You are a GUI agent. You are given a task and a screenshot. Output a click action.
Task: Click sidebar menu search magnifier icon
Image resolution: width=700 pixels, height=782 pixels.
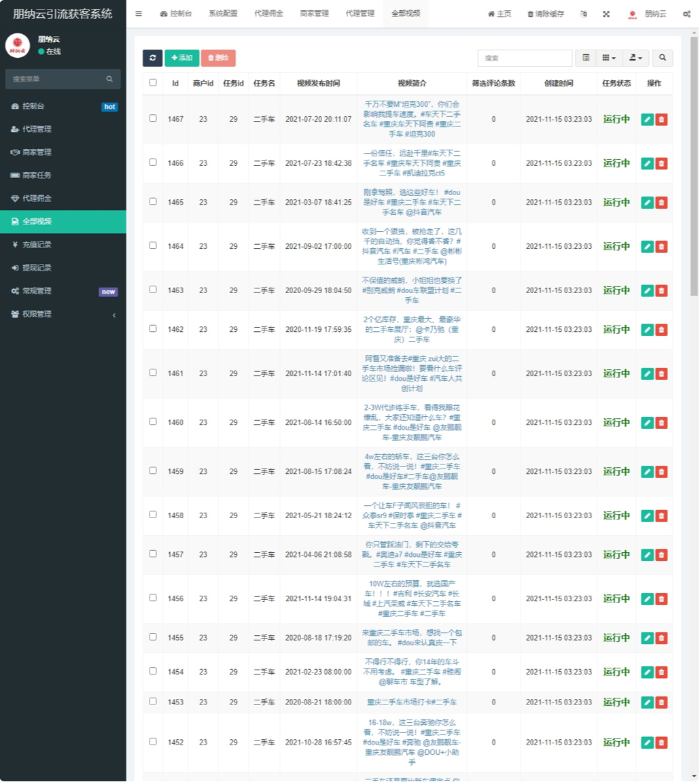(109, 79)
